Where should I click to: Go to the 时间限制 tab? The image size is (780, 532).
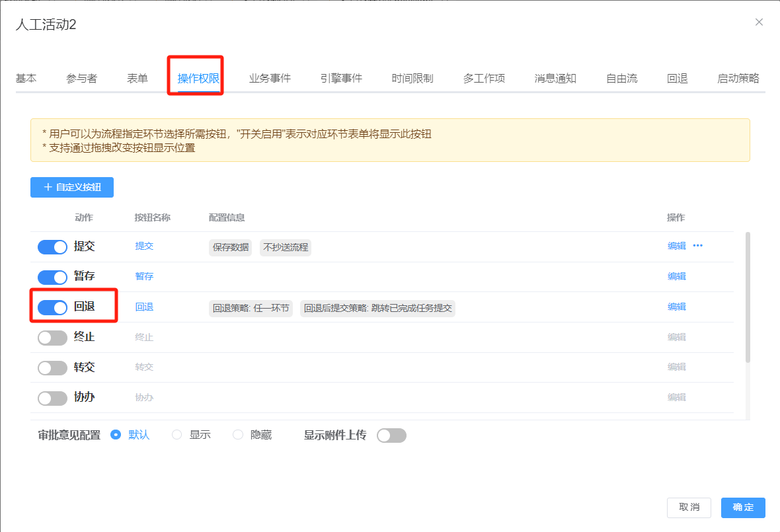(412, 79)
